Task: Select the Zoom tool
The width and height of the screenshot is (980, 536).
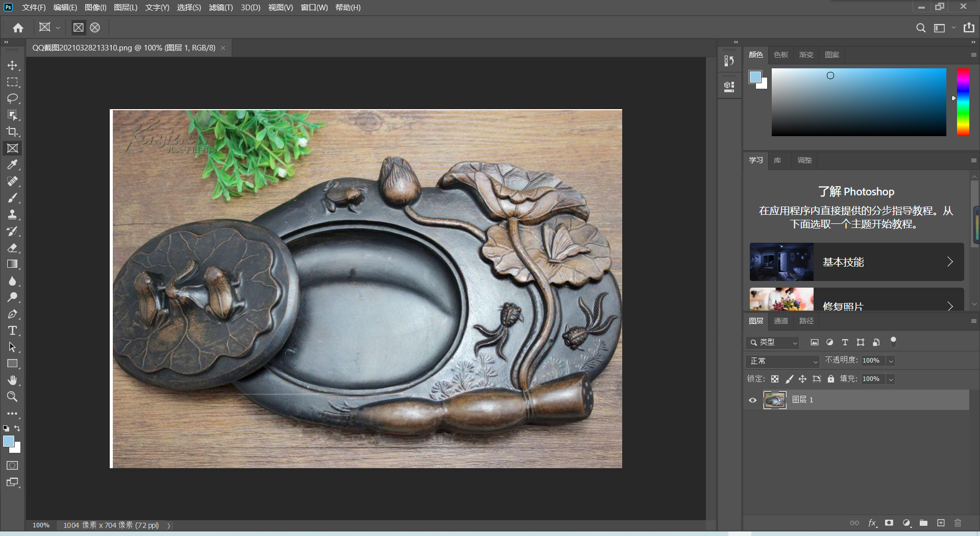Action: [x=12, y=397]
